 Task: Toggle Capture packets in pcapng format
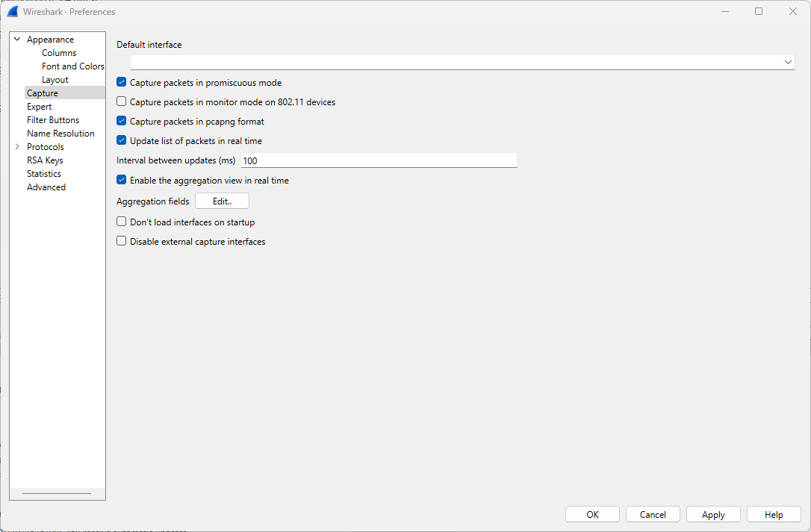click(122, 121)
